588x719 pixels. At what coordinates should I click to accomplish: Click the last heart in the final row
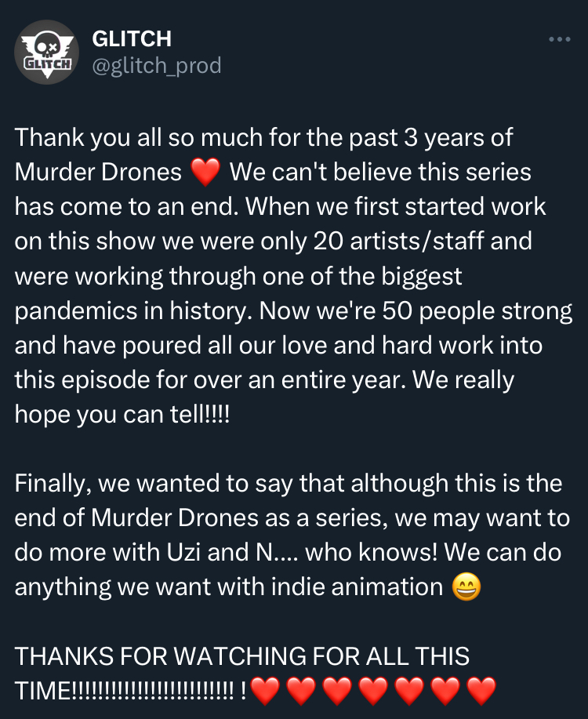pos(482,691)
